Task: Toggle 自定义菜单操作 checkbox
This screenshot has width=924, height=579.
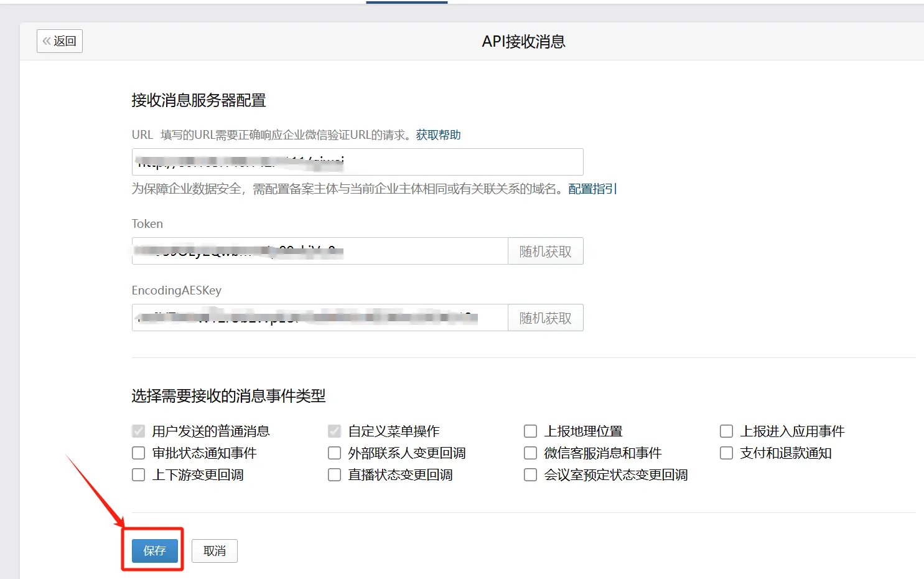Action: pyautogui.click(x=335, y=431)
